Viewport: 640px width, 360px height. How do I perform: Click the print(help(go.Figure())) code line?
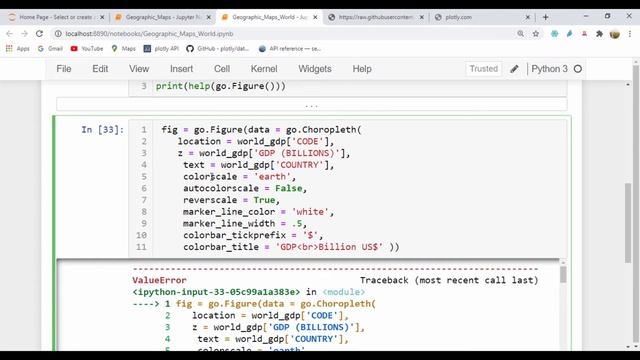pyautogui.click(x=221, y=87)
